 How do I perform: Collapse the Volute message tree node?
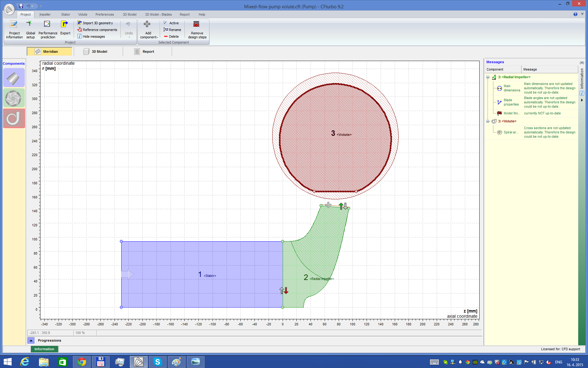pyautogui.click(x=488, y=121)
